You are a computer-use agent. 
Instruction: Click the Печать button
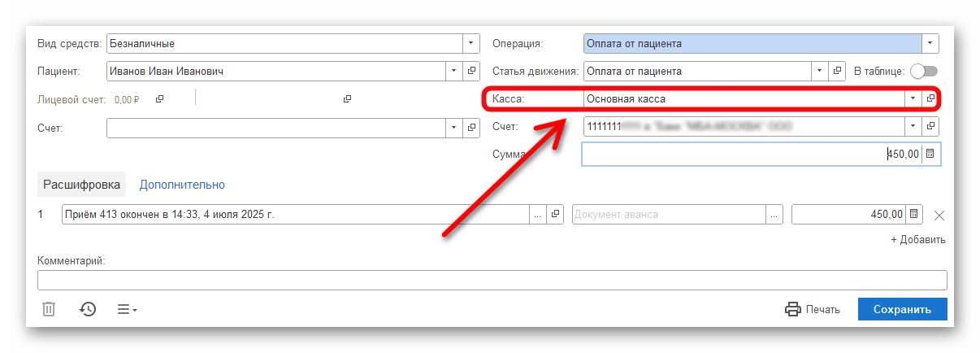click(x=813, y=309)
